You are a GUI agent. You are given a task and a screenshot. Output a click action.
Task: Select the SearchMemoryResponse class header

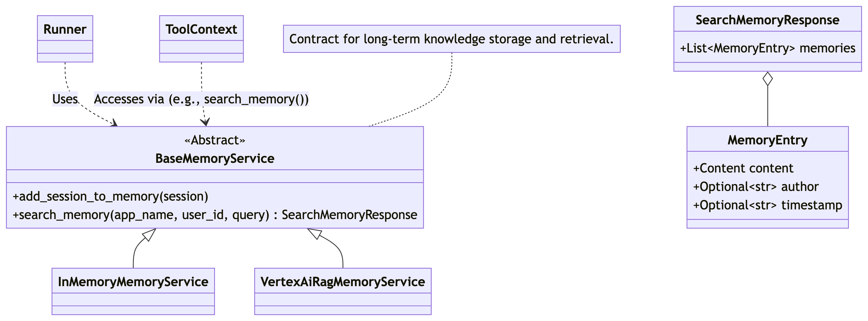pos(767,20)
